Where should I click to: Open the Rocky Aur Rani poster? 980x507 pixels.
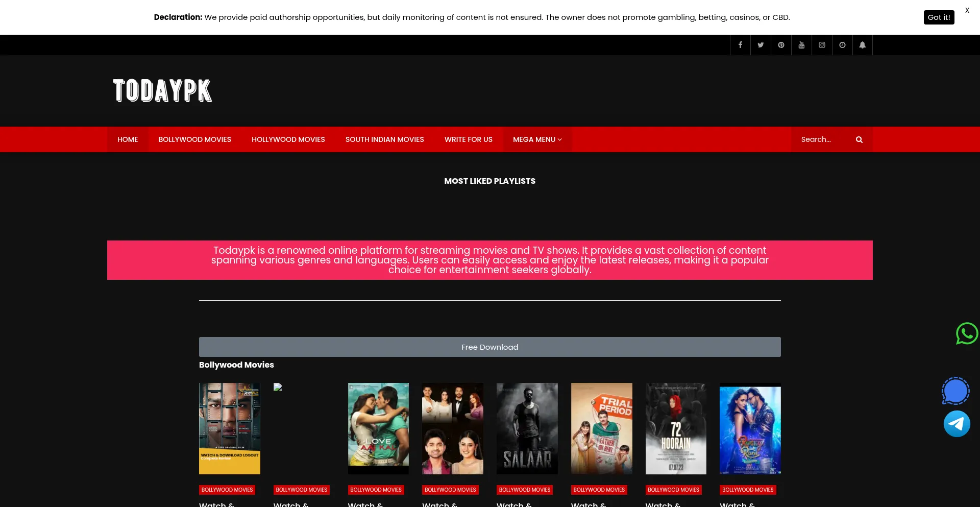pos(750,429)
